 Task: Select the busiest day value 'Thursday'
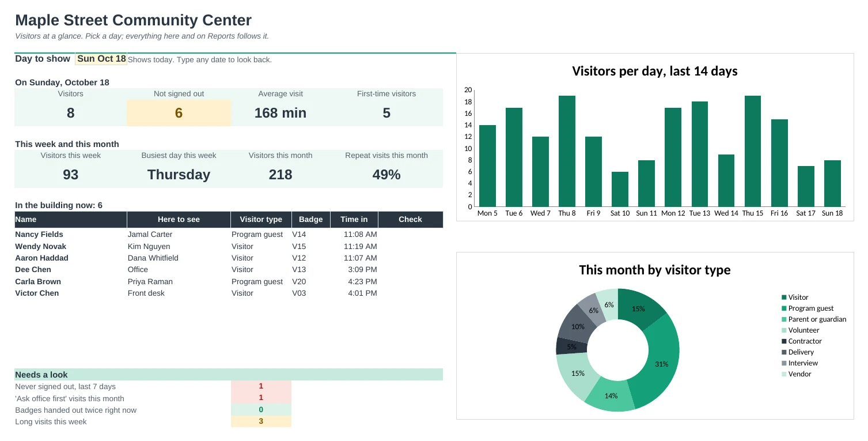click(179, 175)
